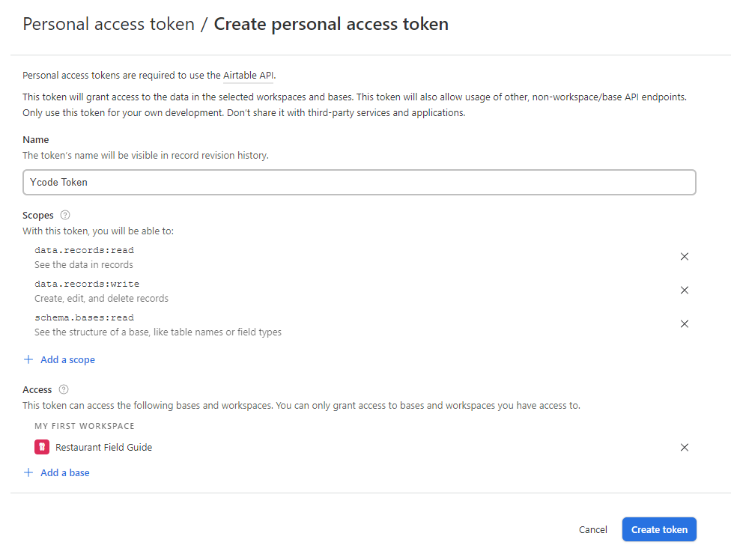The image size is (731, 560).
Task: Remove the data.records:read scope
Action: 685,257
